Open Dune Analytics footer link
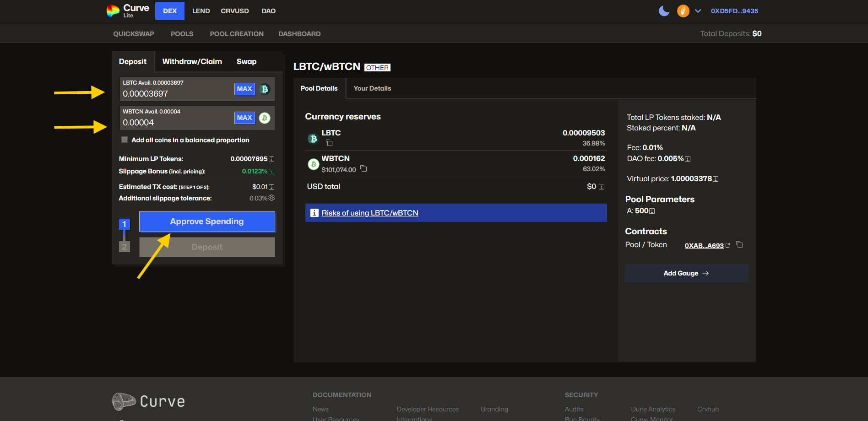 point(653,409)
